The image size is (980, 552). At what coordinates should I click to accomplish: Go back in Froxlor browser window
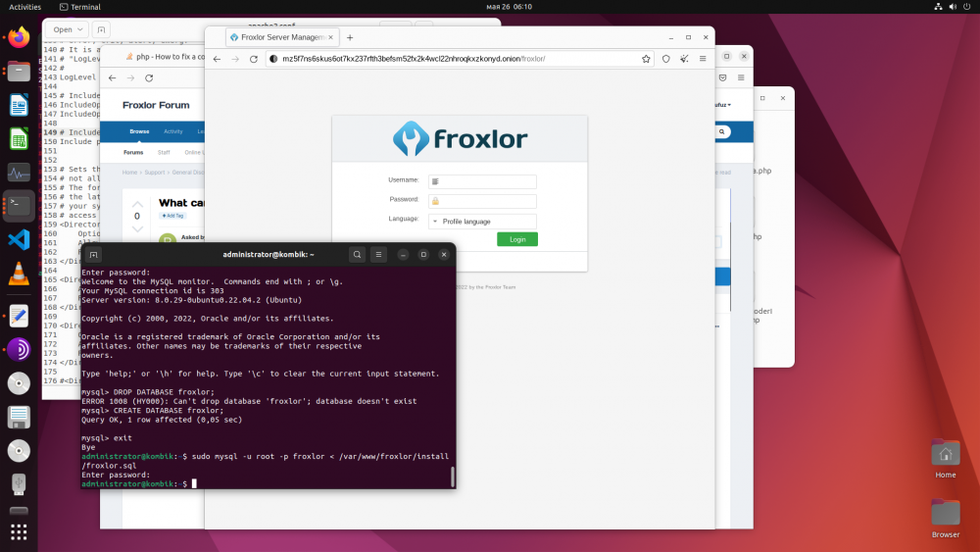click(x=217, y=59)
